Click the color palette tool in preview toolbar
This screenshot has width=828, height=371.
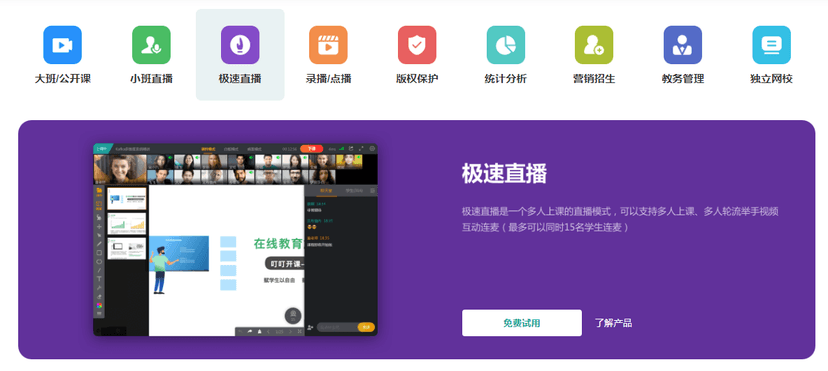tap(99, 305)
